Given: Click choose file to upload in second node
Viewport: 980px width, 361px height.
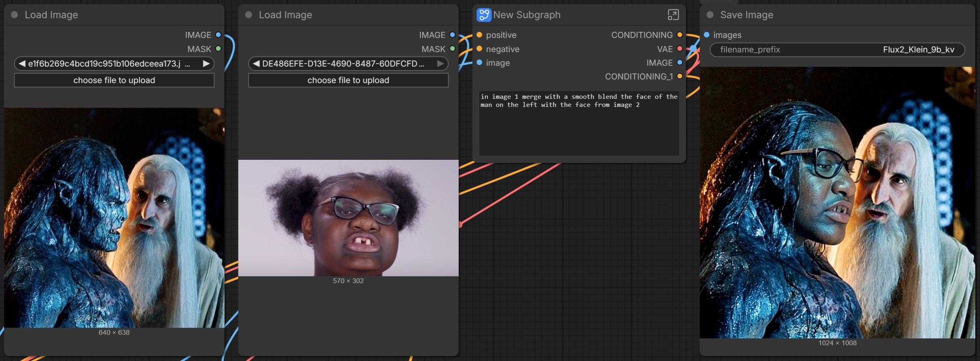Looking at the screenshot, I should (348, 80).
